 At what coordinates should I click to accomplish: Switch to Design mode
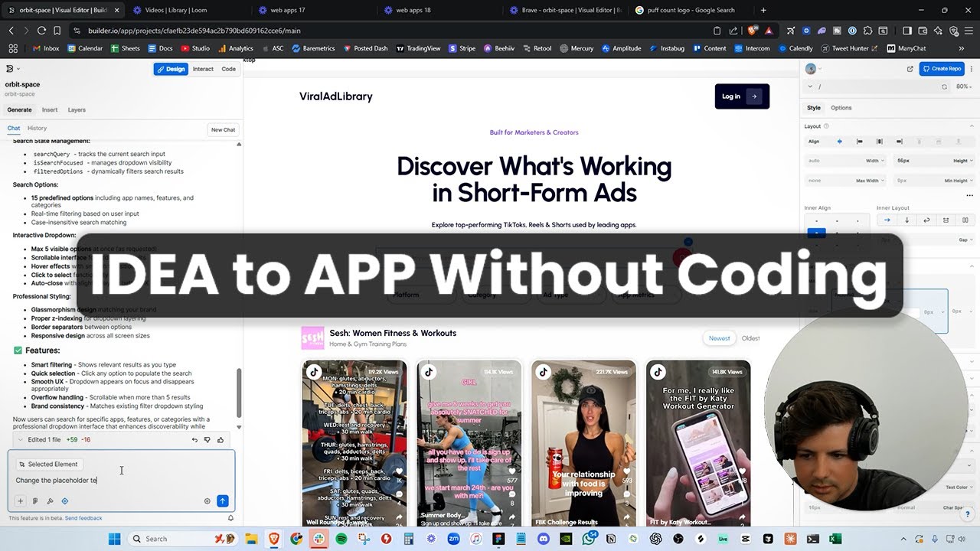point(171,69)
